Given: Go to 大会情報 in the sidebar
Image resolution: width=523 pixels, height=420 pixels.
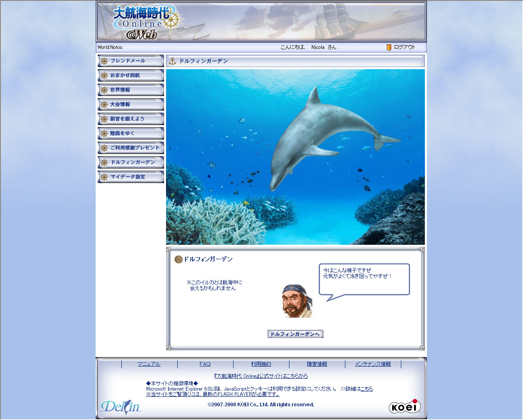Looking at the screenshot, I should pos(131,104).
